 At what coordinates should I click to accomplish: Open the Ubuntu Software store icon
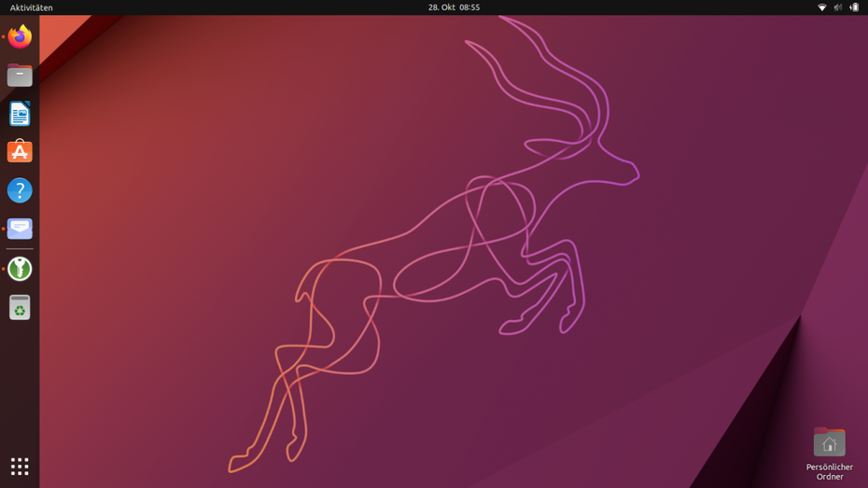(x=20, y=152)
